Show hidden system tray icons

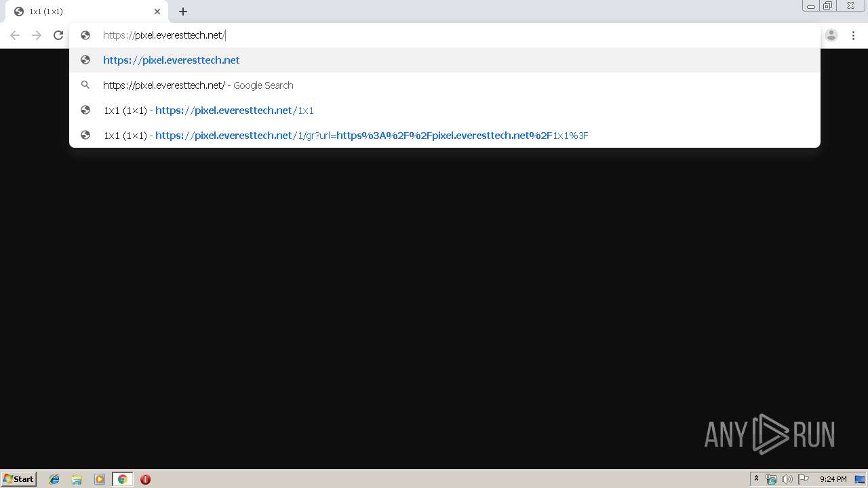(x=756, y=479)
